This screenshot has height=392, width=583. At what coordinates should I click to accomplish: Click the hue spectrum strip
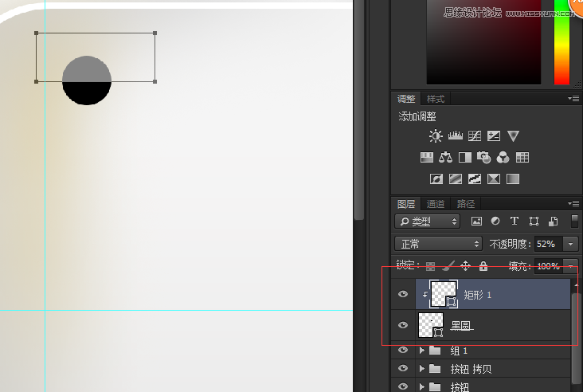561,42
